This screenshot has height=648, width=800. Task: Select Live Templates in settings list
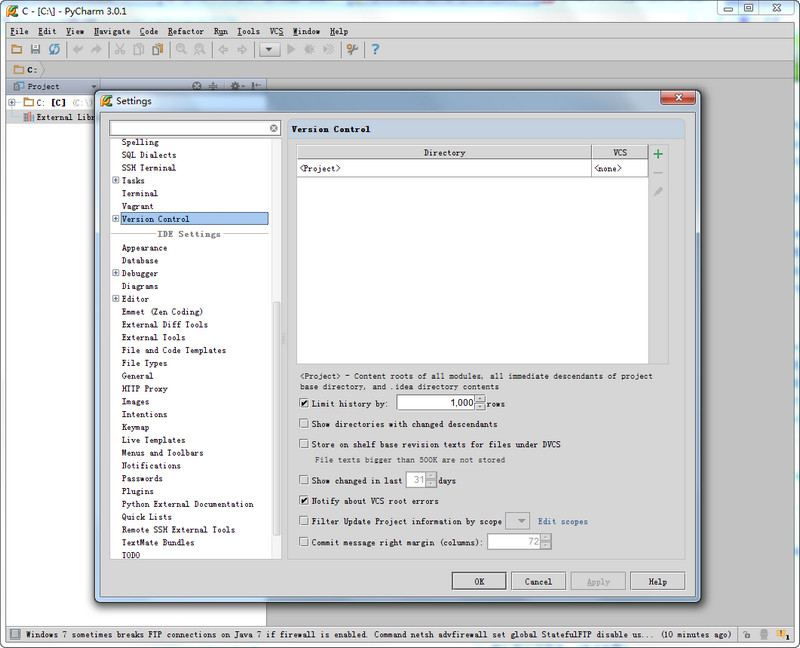(x=153, y=440)
